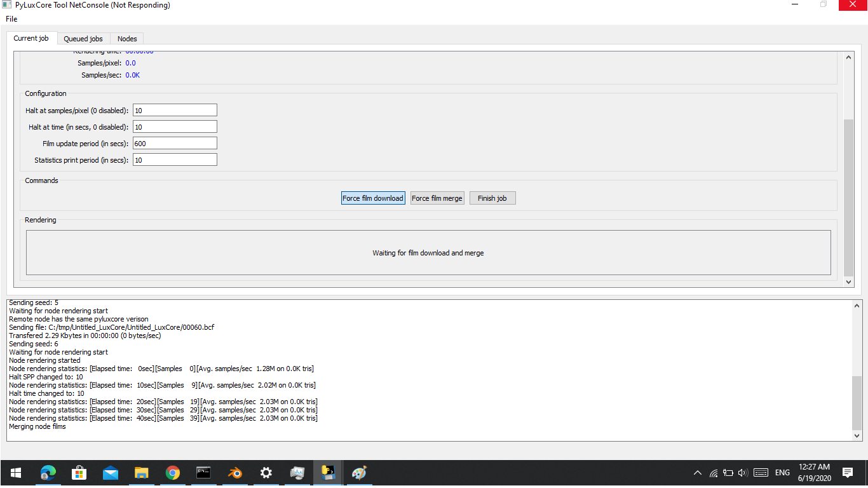Check the battery status tray icon
The width and height of the screenshot is (868, 488).
coord(728,473)
